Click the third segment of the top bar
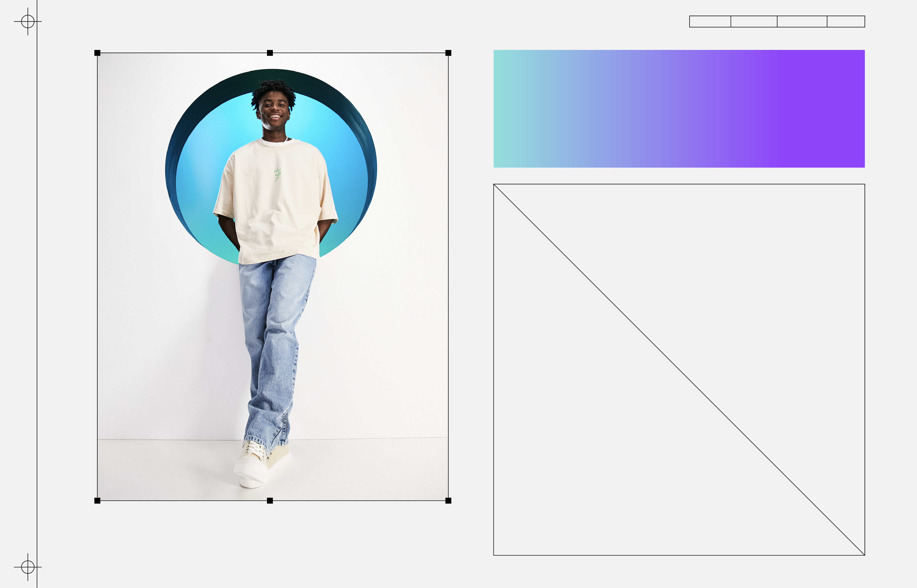The height and width of the screenshot is (588, 917). point(802,21)
